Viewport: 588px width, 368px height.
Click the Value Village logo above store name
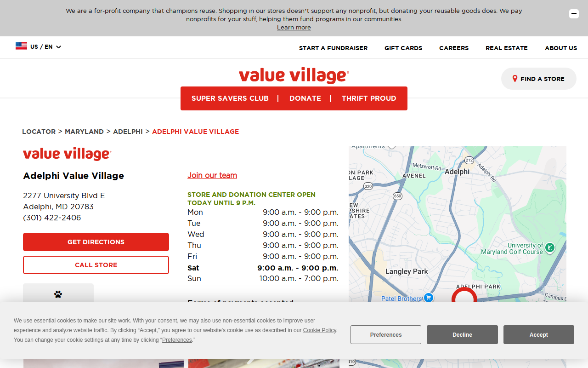[67, 154]
